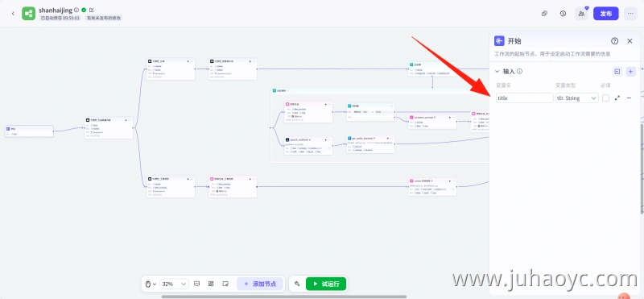
Task: Remove the title variable with minus icon
Action: tap(629, 98)
